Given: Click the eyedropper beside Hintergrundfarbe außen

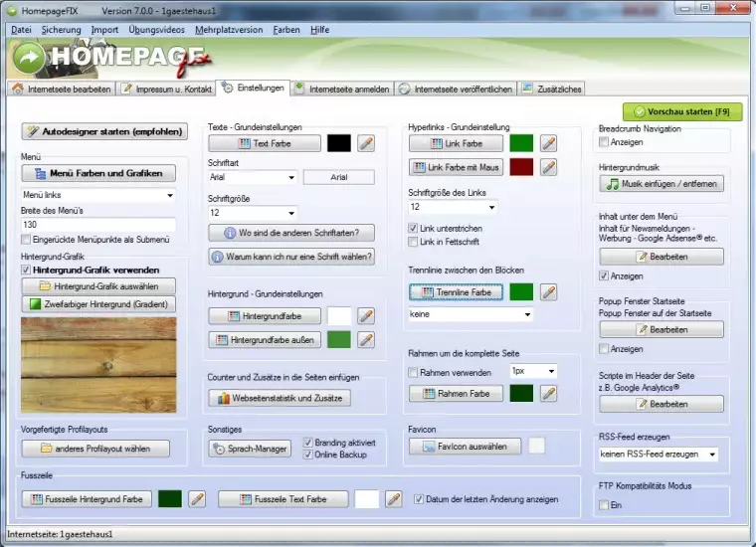Looking at the screenshot, I should click(366, 340).
